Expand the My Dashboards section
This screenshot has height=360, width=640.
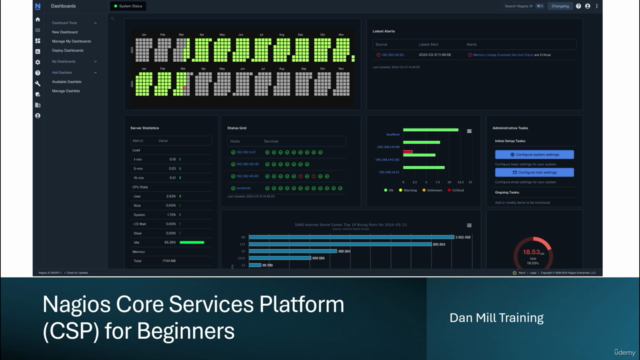coord(95,62)
